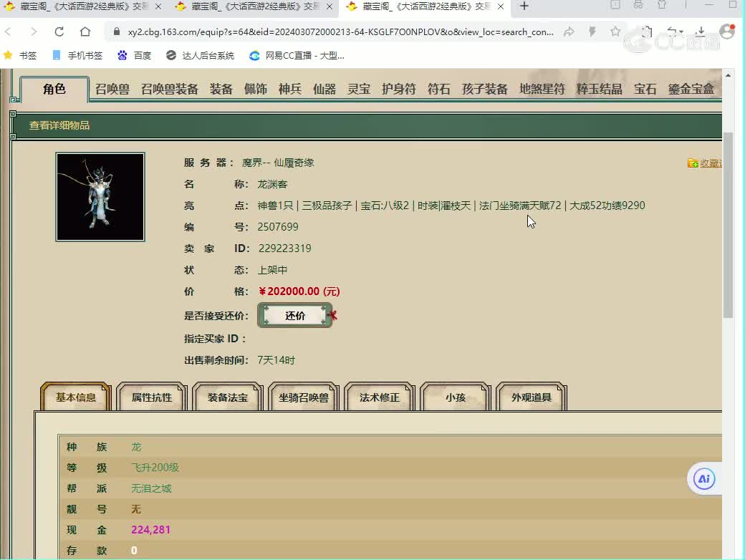Screen dimensions: 745x560
Task: Open the 百度 bookmark
Action: coord(135,56)
